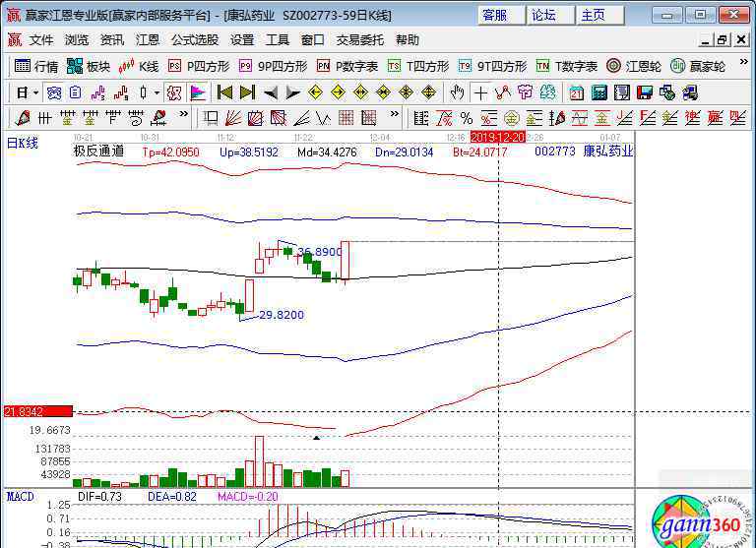Launch the 赢家轮 wheel tool
The width and height of the screenshot is (756, 548).
[x=698, y=66]
